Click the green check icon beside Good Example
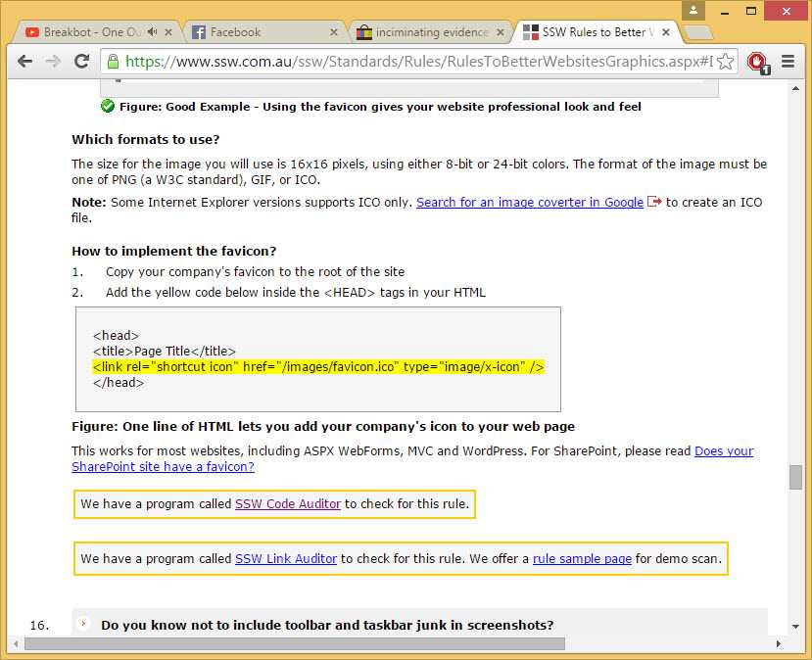 (108, 106)
